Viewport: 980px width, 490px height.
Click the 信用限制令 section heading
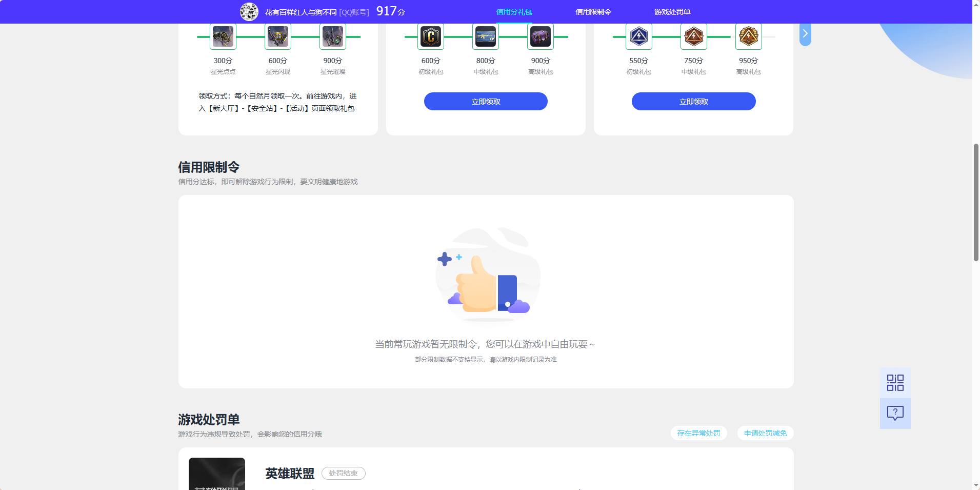click(209, 167)
